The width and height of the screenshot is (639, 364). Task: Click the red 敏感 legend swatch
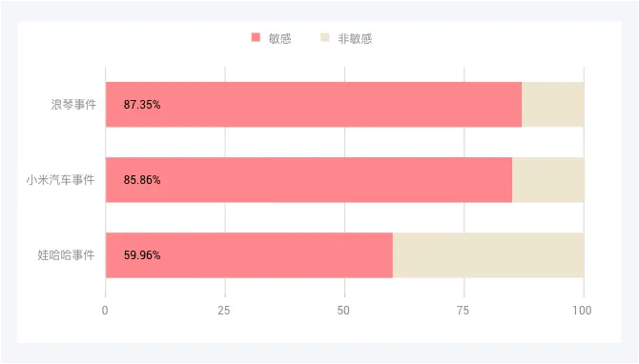(256, 37)
